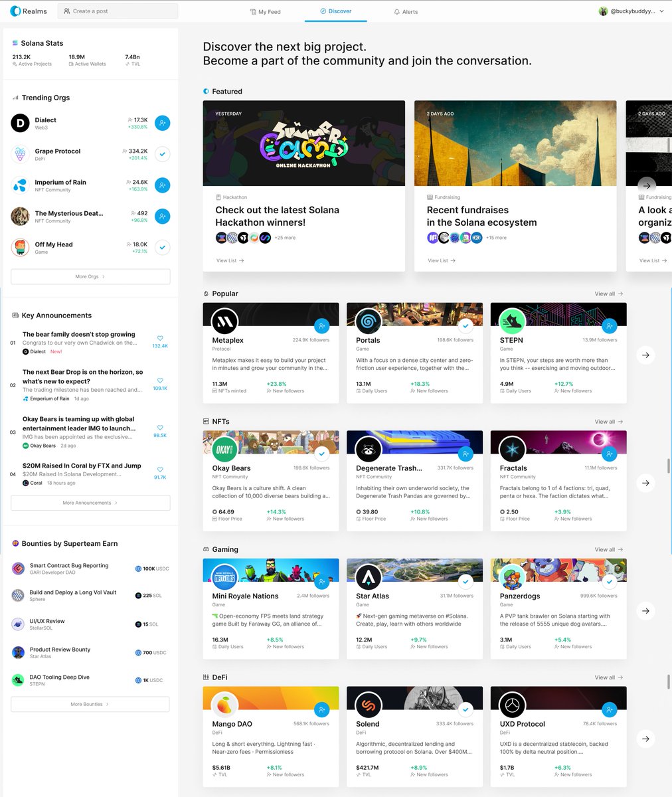Toggle Okay Bears followed checkmark
The height and width of the screenshot is (797, 672).
point(321,454)
